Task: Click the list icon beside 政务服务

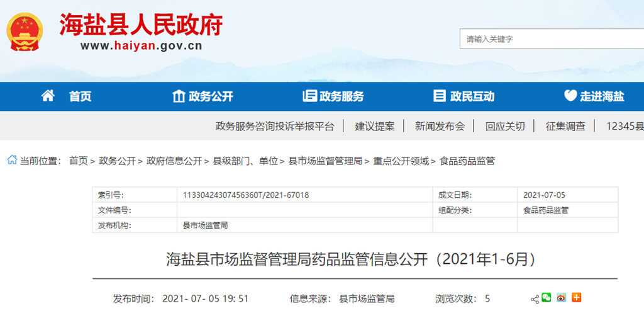Action: point(309,96)
